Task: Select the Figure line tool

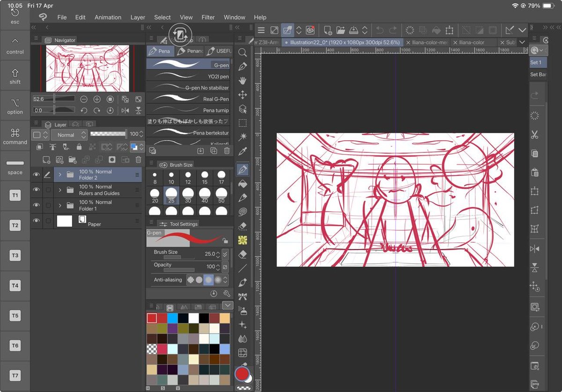Action: click(243, 269)
